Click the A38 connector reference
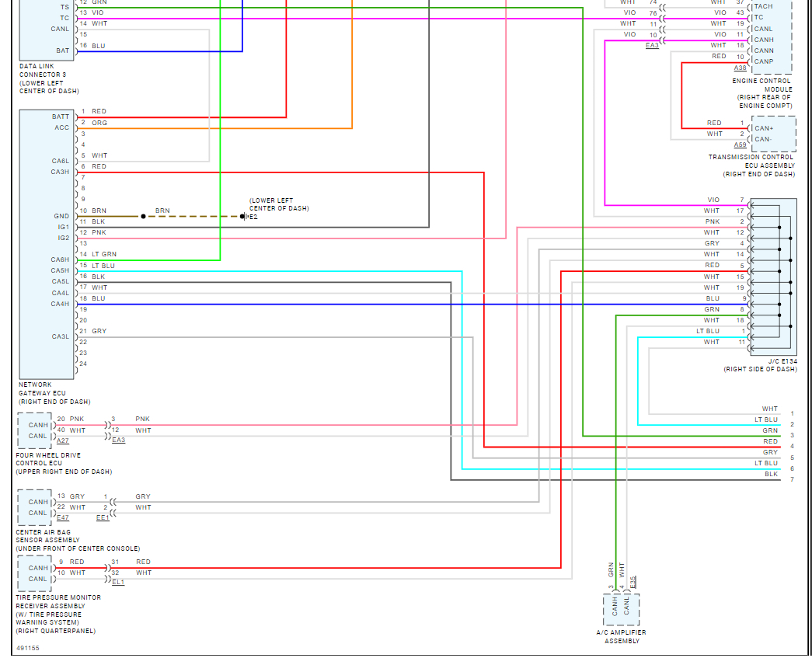 (x=740, y=68)
